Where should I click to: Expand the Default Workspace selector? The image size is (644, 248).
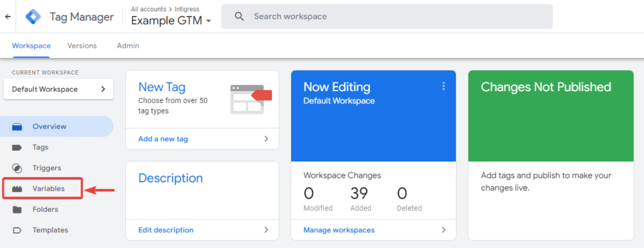[x=58, y=89]
